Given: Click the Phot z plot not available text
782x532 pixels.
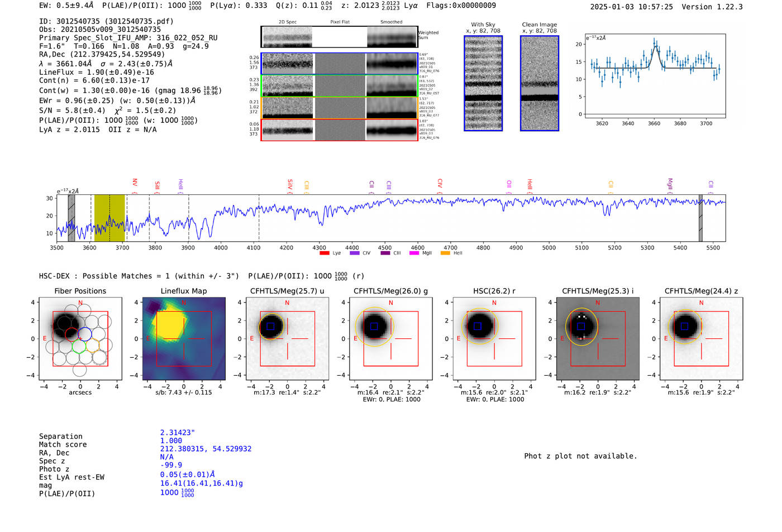Looking at the screenshot, I should [x=580, y=456].
